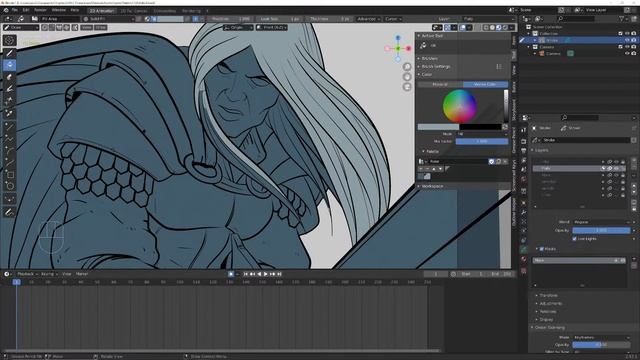Open layer Blend mode dropdown
Viewport: 640px width, 360px height.
coord(602,222)
